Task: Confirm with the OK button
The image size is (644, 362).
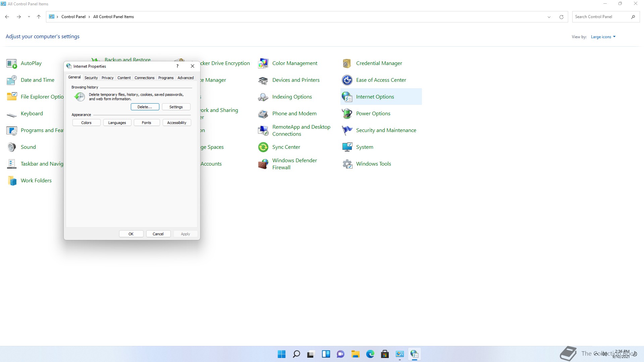Action: [131, 234]
